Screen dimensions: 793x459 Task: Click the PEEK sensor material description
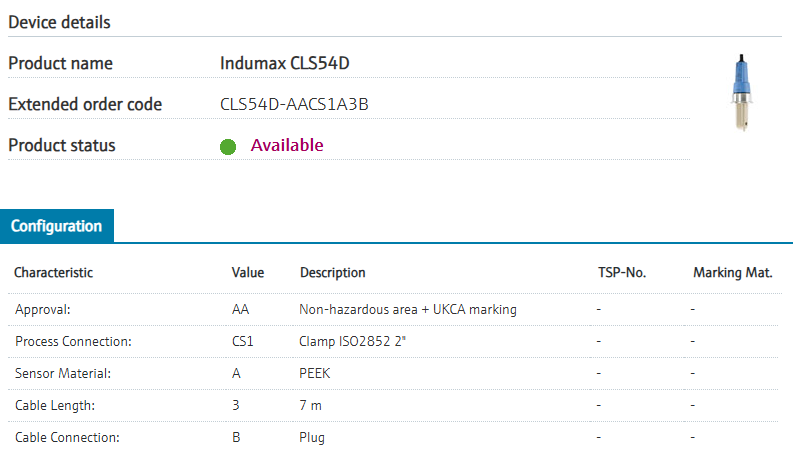pyautogui.click(x=315, y=374)
